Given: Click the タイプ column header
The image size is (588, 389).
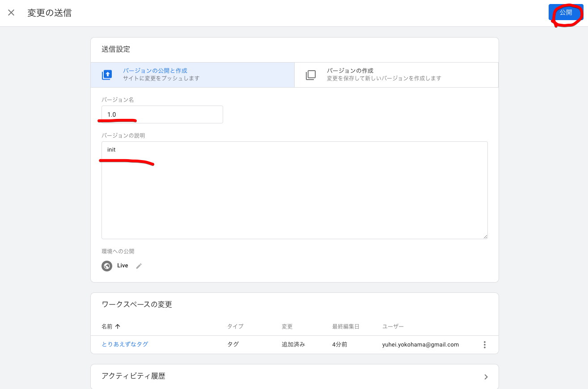Looking at the screenshot, I should 235,326.
